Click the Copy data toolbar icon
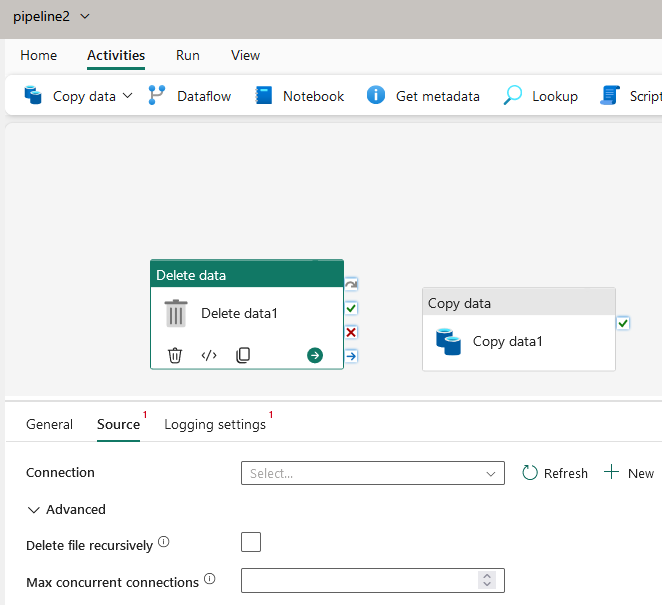Screen dimensions: 662x605 (33, 95)
